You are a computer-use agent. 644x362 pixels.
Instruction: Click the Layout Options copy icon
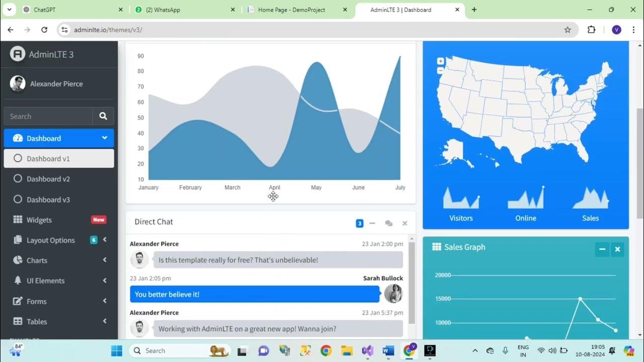click(18, 240)
